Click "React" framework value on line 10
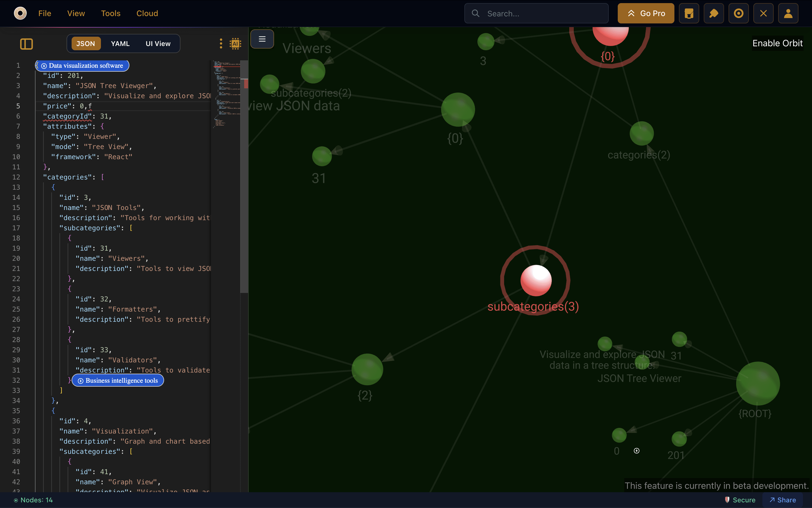This screenshot has height=508, width=812. click(118, 157)
